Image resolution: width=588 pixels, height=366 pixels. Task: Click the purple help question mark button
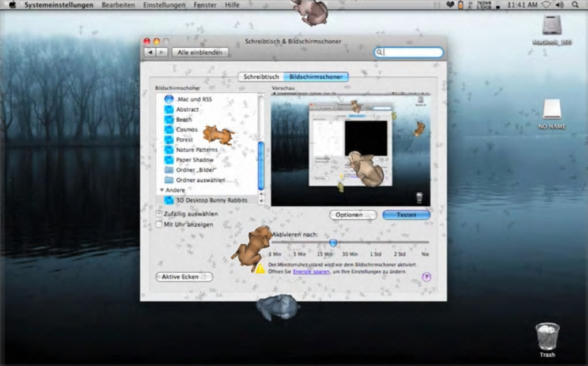pos(426,277)
